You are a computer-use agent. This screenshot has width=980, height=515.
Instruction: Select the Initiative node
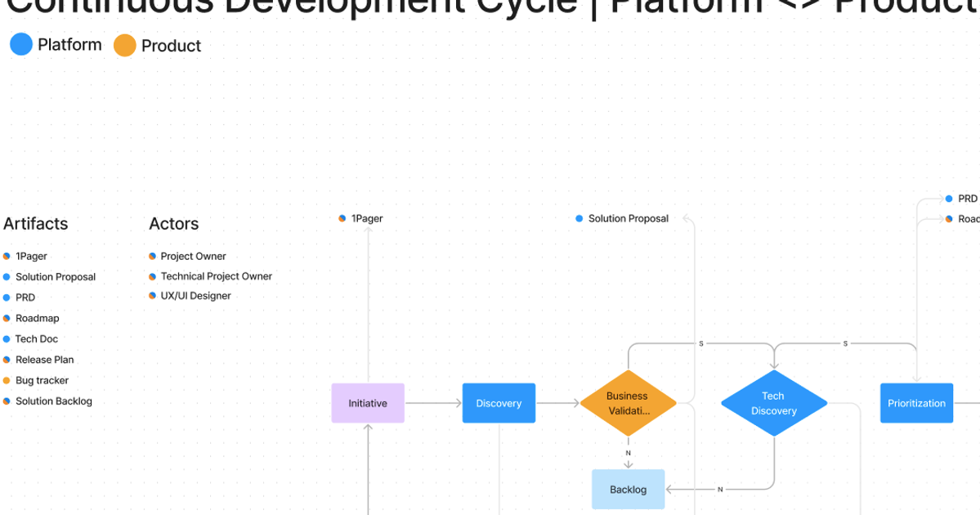(x=367, y=403)
